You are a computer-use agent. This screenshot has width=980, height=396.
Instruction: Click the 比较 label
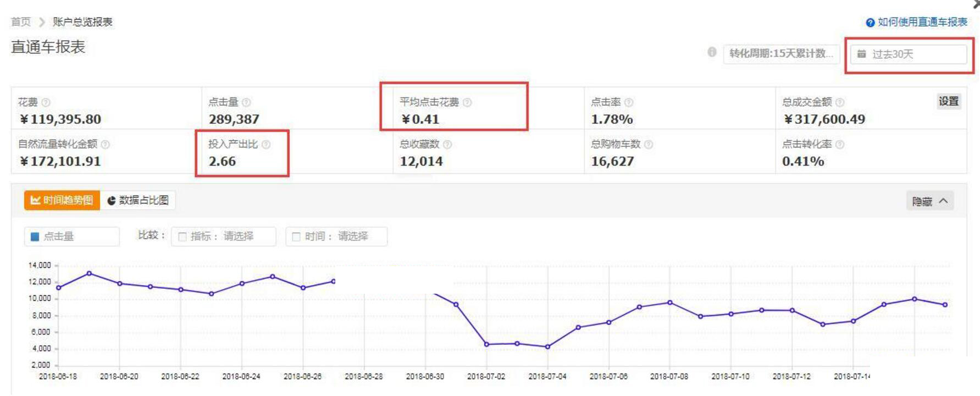point(151,235)
